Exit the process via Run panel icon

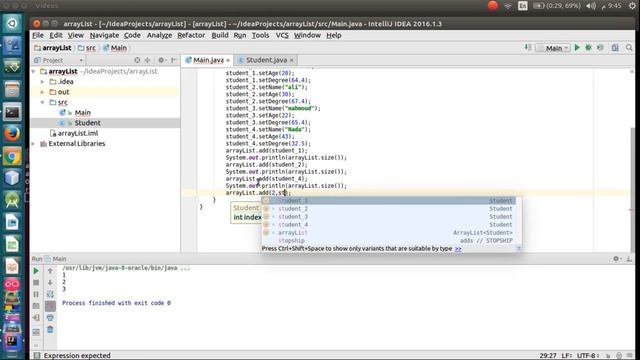[36, 318]
